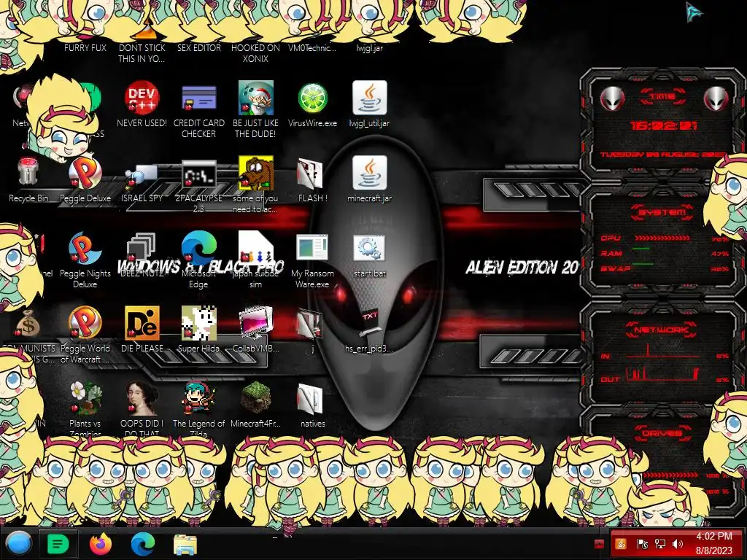Click the FURRY FUX label
Image resolution: width=747 pixels, height=560 pixels.
point(85,47)
